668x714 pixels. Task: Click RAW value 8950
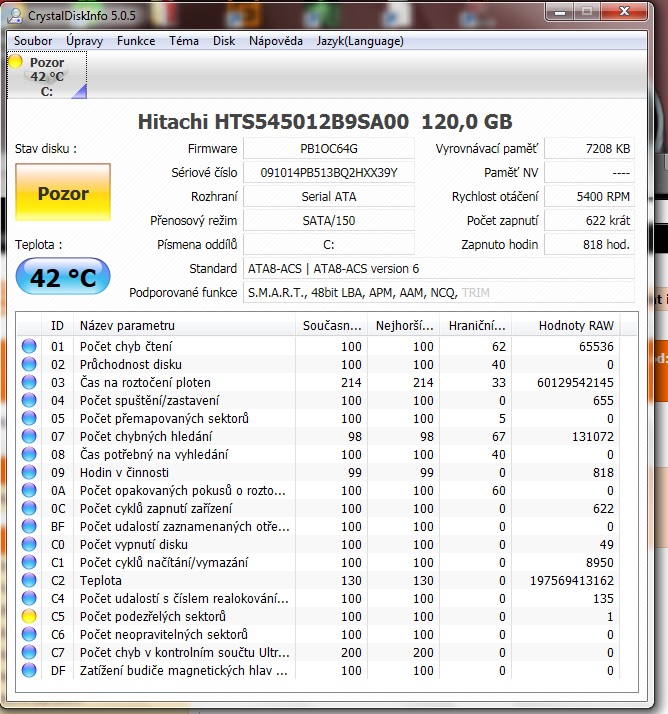(x=600, y=562)
